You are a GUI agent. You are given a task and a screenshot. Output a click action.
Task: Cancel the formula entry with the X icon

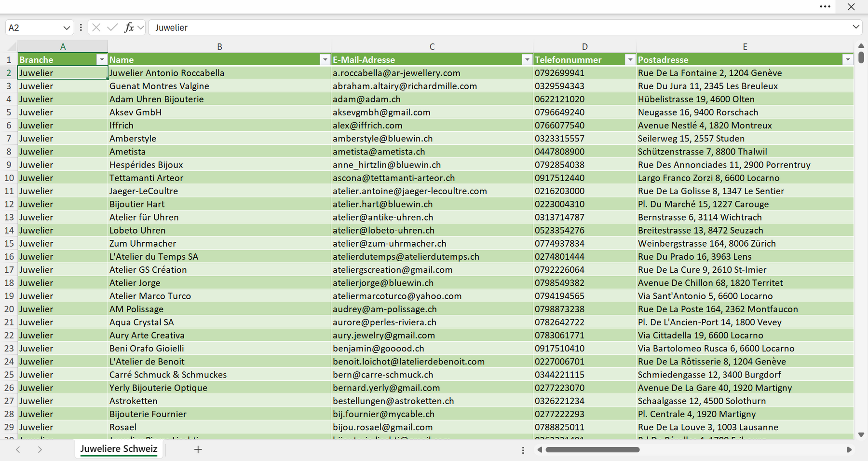(96, 28)
